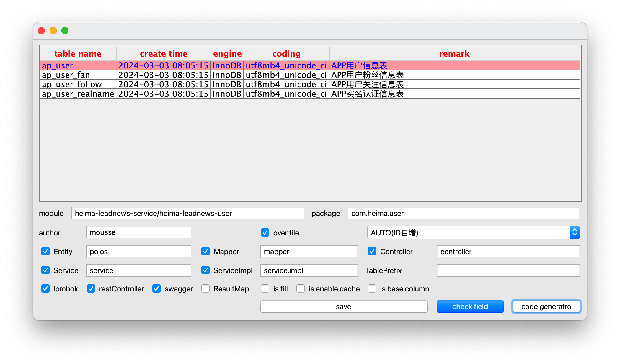Screen dimensions: 620x364
Task: Select the ap_user_follow table row
Action: pos(310,84)
